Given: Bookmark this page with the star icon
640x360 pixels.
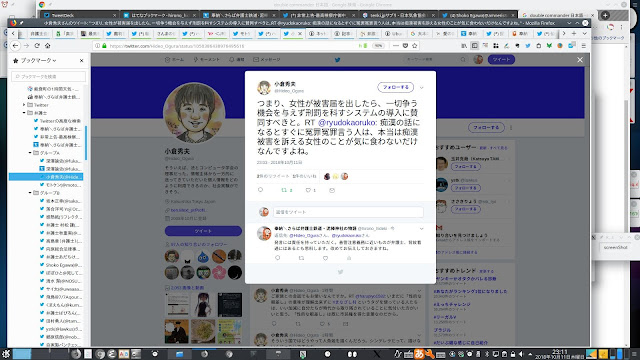Looking at the screenshot, I should point(415,46).
